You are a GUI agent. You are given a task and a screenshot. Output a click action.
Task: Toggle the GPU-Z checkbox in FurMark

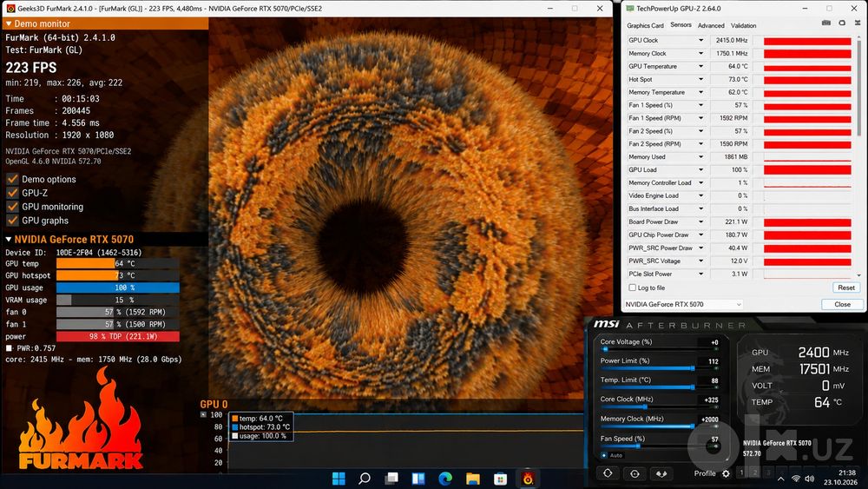pyautogui.click(x=12, y=194)
